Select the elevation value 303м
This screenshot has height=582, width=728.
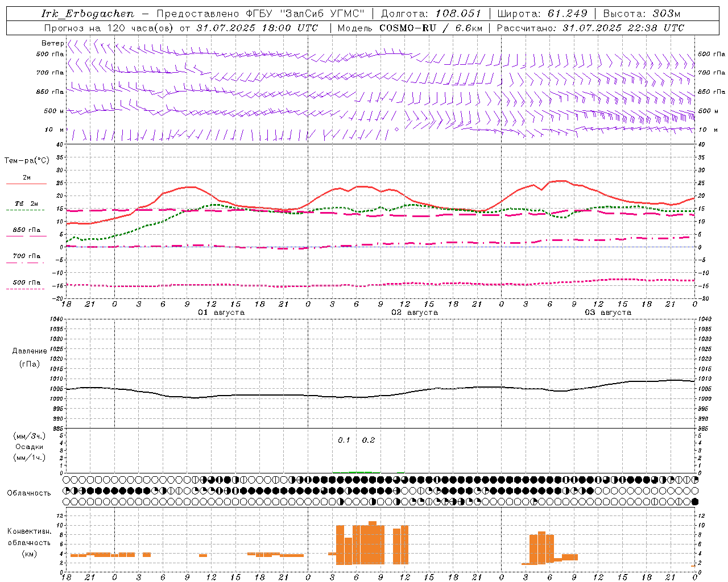click(x=667, y=14)
